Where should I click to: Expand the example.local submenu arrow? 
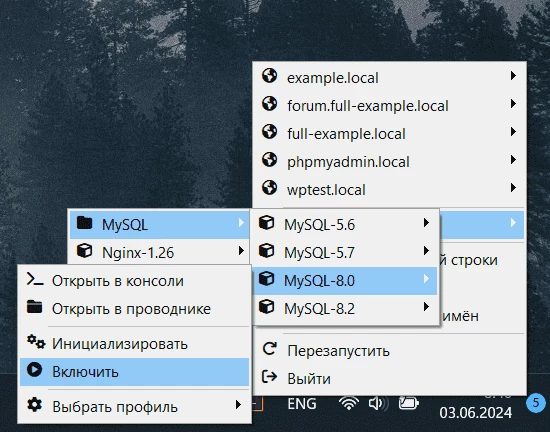coord(513,76)
